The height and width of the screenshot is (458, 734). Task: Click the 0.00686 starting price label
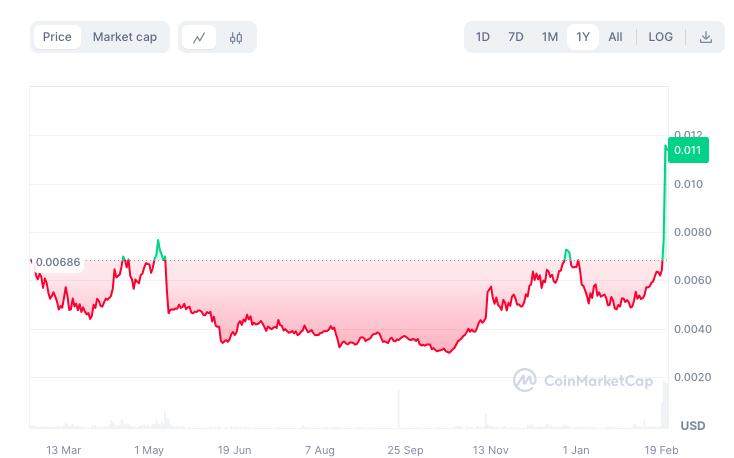(57, 262)
